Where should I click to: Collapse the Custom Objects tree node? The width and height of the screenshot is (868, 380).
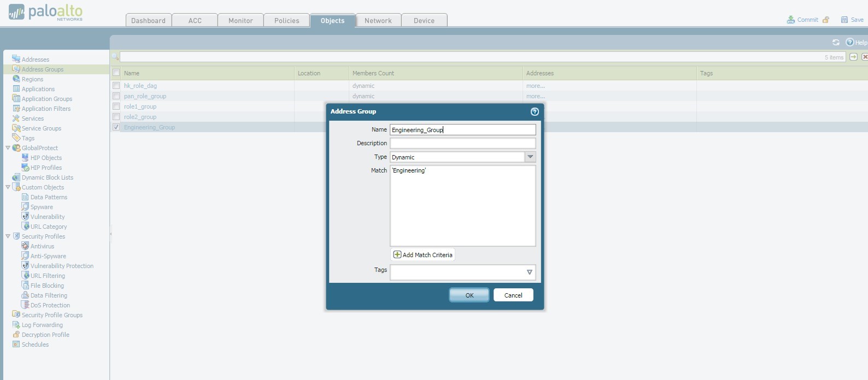[x=8, y=187]
